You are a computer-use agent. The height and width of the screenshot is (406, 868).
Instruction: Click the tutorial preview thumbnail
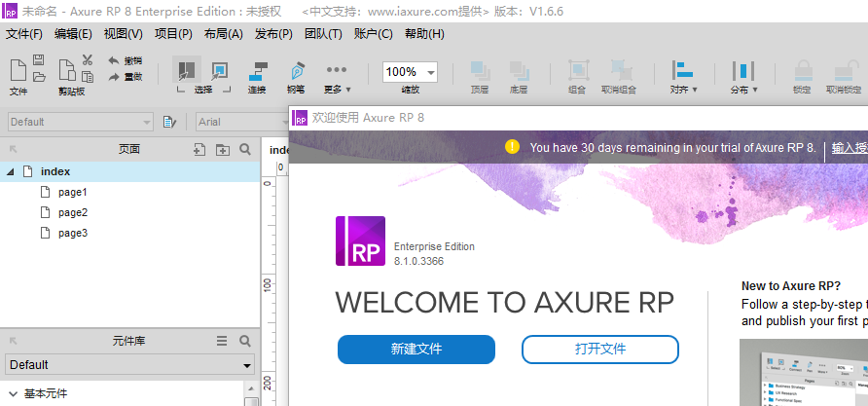[x=804, y=372]
